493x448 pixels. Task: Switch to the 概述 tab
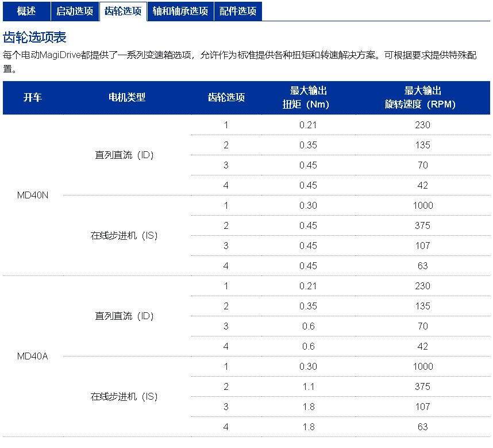tap(27, 11)
